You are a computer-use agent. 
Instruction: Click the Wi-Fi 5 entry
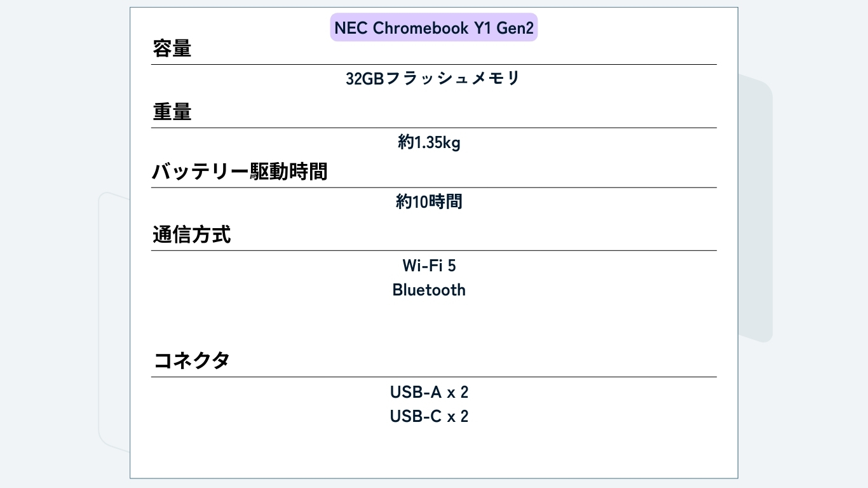(430, 265)
